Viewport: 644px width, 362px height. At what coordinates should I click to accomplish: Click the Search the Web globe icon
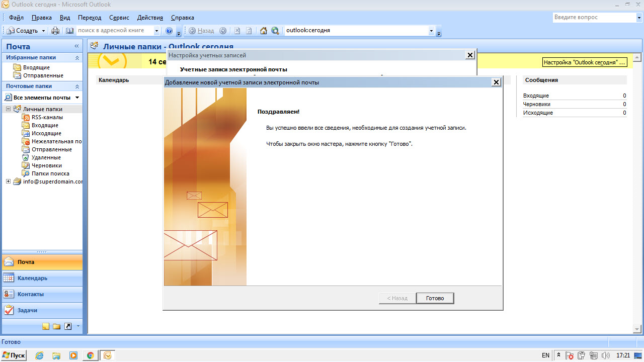pos(275,31)
